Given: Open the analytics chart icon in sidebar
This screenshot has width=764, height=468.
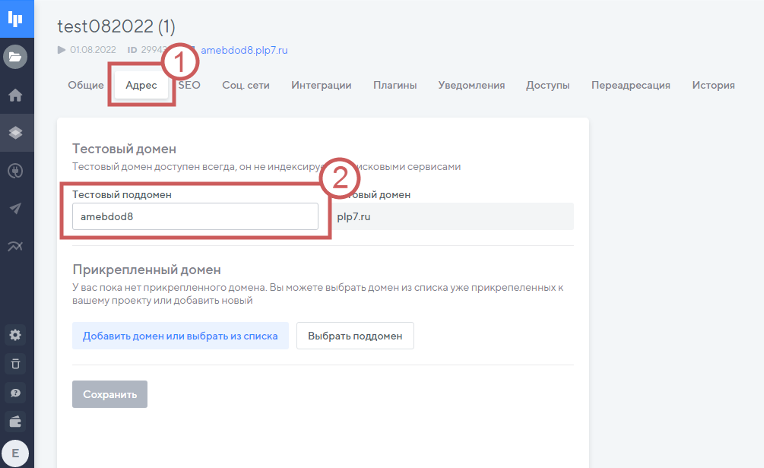Looking at the screenshot, I should point(16,246).
